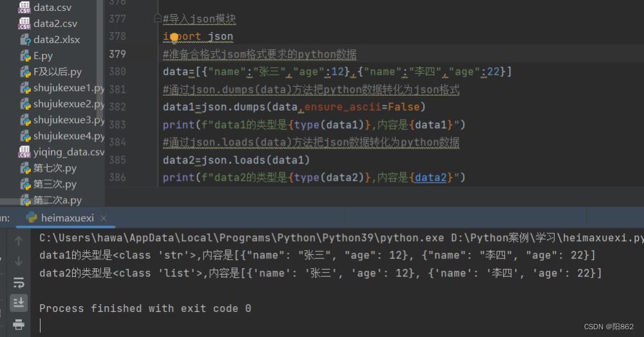This screenshot has height=337, width=644.
Task: Click comment about json.dumps(data) method
Action: (311, 89)
